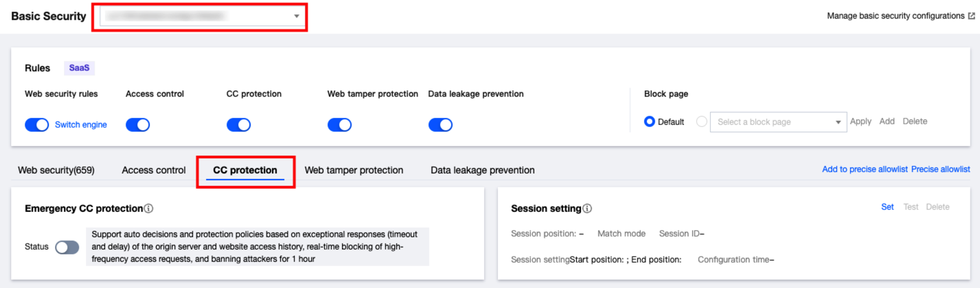980x288 pixels.
Task: Toggle the Web tamper protection switch
Action: 339,125
